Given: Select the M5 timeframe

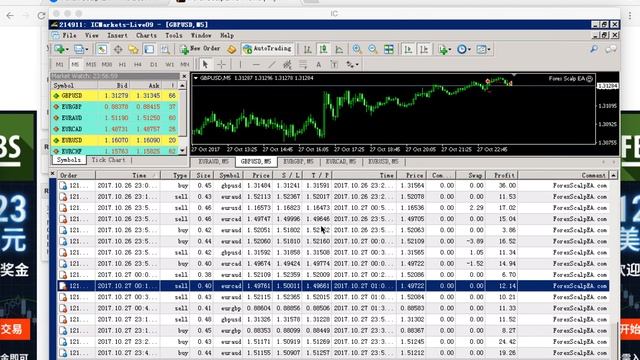Looking at the screenshot, I should tap(75, 64).
